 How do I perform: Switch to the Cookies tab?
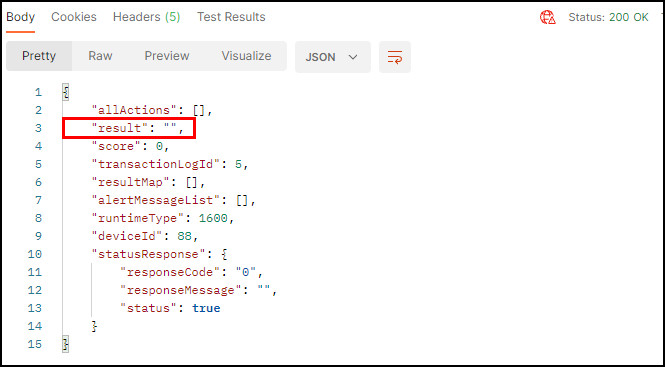click(x=74, y=17)
